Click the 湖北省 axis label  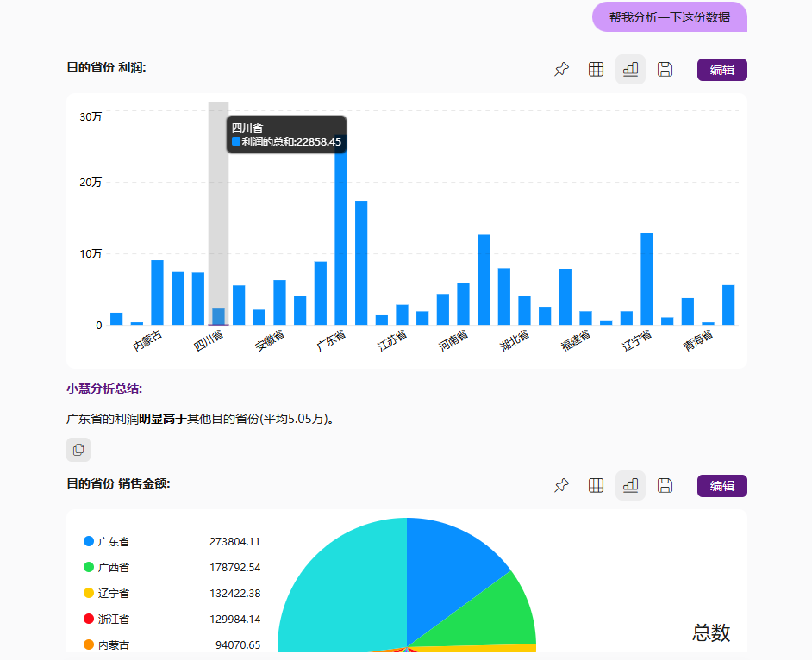pyautogui.click(x=515, y=341)
